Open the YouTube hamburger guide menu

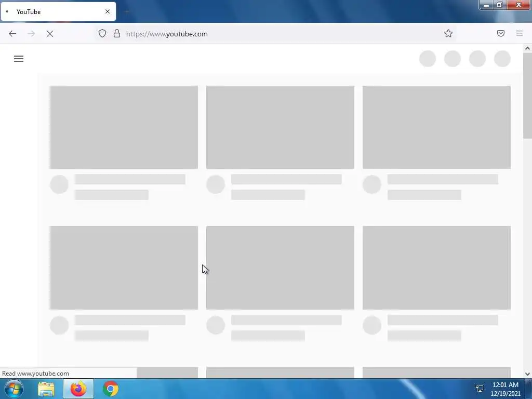point(19,59)
